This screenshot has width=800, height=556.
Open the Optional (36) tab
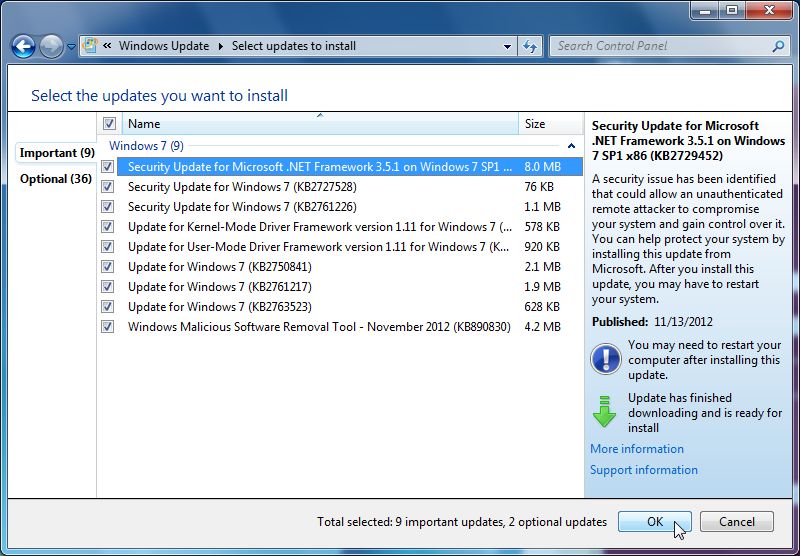[x=56, y=179]
